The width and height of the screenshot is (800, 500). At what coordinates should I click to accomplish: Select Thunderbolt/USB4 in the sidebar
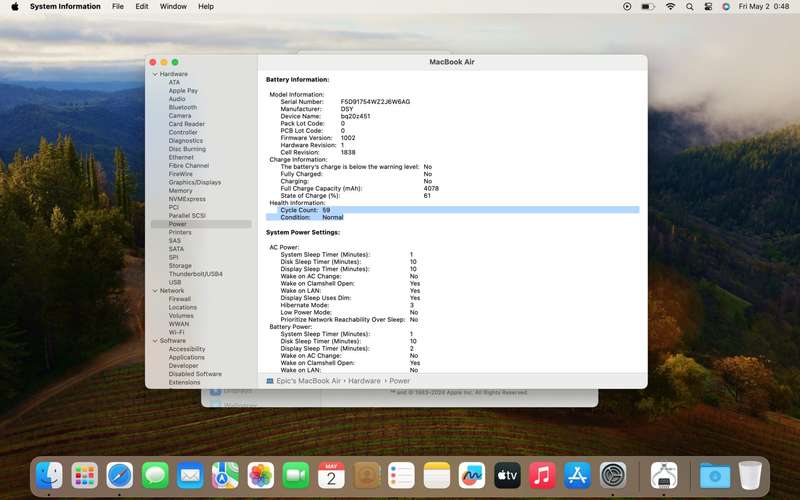pos(196,274)
